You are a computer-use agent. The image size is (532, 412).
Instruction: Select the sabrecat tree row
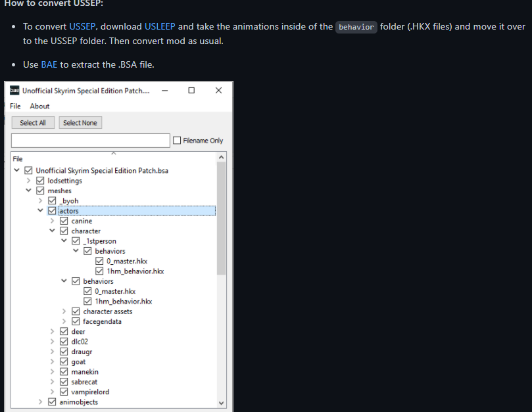pyautogui.click(x=84, y=382)
